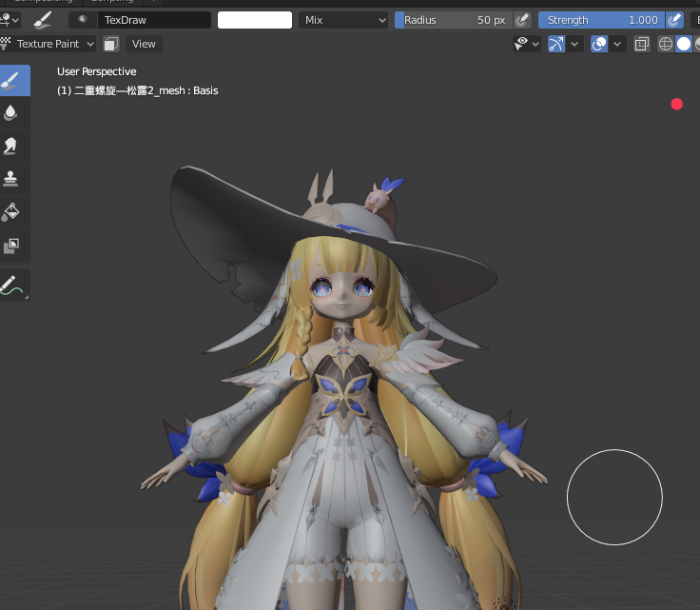The image size is (700, 610).
Task: Open the Texture Paint mode dropdown
Action: coord(48,44)
